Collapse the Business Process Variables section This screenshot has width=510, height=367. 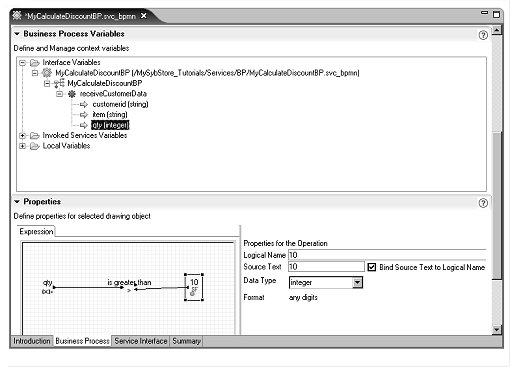pyautogui.click(x=17, y=34)
